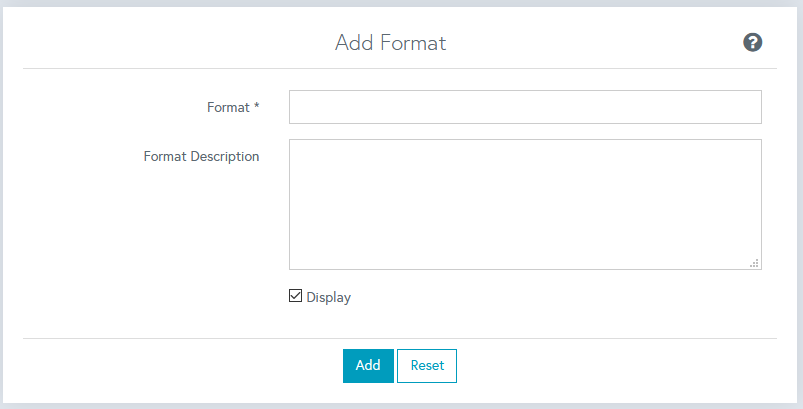Toggle display visibility for this format
803x409 pixels.
point(295,296)
